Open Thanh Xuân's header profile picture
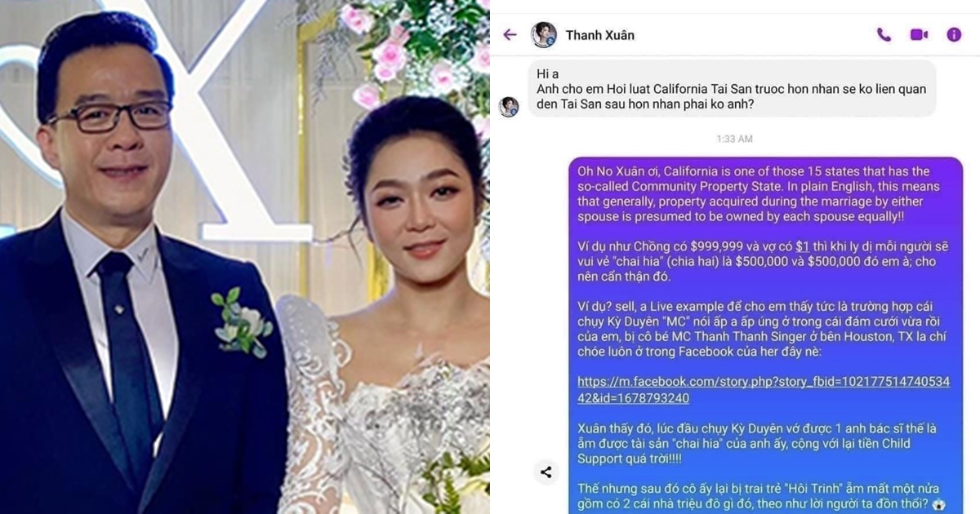980x514 pixels. click(544, 35)
